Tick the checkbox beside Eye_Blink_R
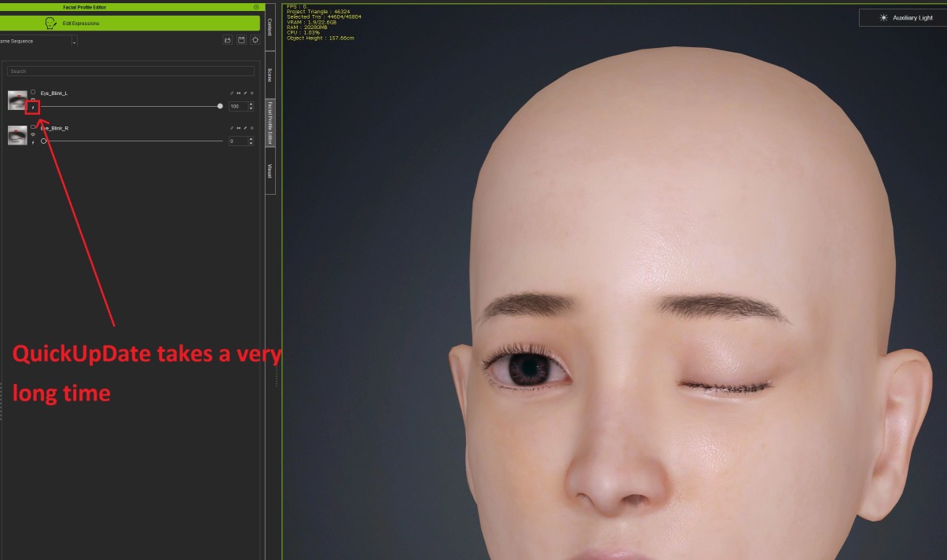Image resolution: width=947 pixels, height=560 pixels. (33, 126)
